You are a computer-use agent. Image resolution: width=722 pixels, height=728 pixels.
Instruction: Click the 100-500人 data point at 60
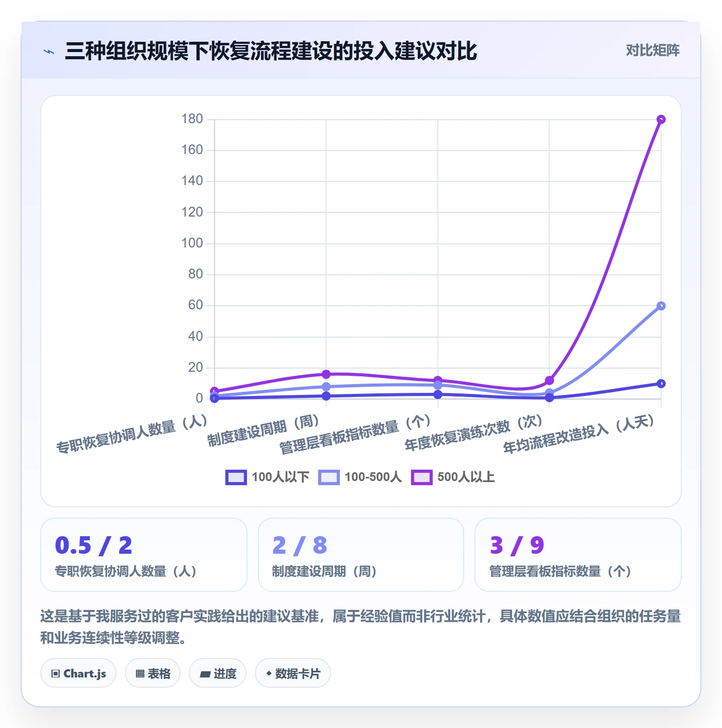[x=661, y=306]
